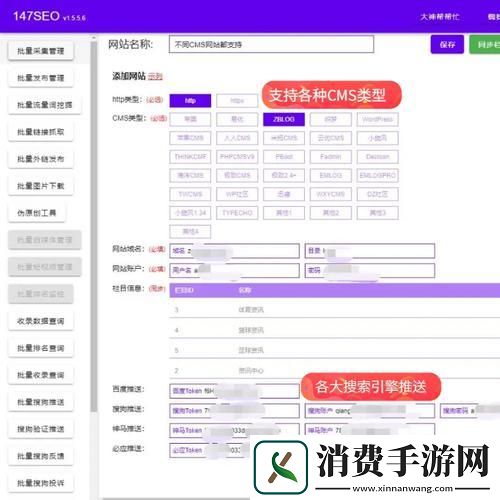Click the 百度Token input field
500x500 pixels.
click(235, 391)
